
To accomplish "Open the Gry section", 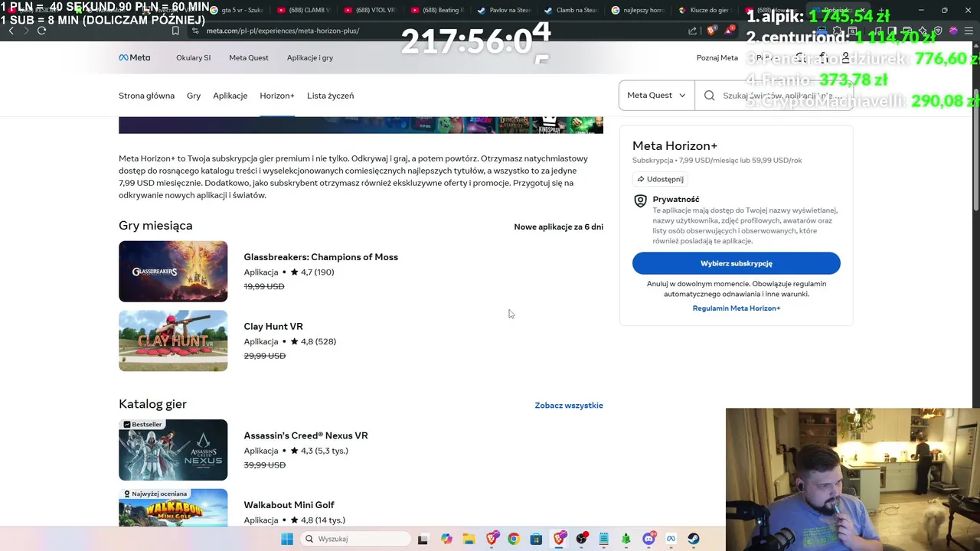I will click(194, 96).
